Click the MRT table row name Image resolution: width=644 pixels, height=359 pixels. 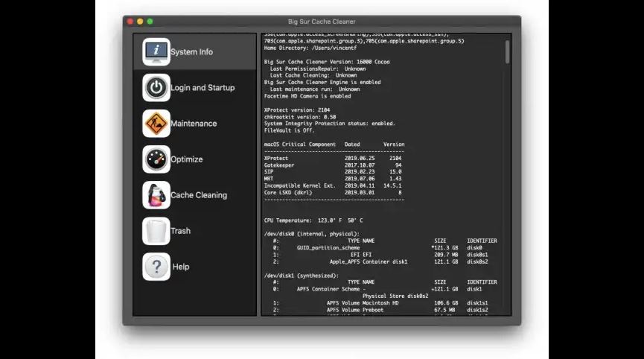(x=269, y=179)
